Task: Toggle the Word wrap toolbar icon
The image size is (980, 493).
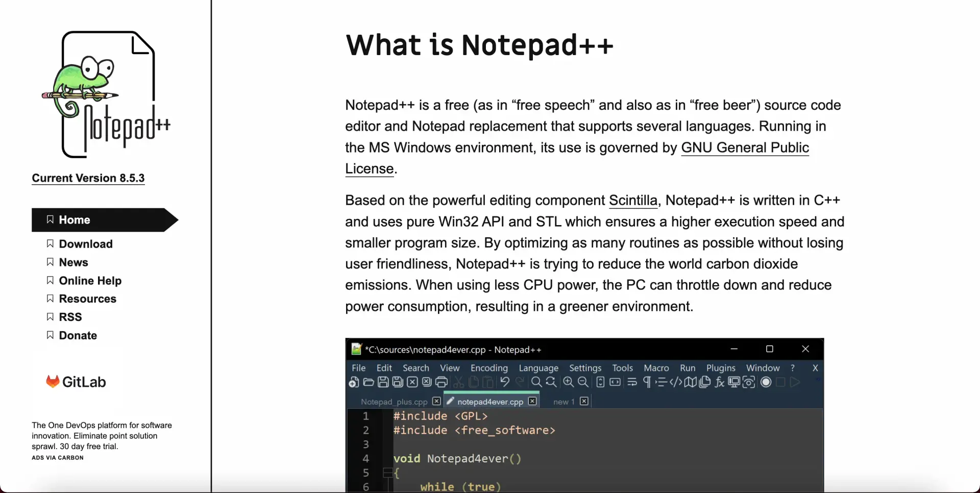Action: tap(632, 382)
